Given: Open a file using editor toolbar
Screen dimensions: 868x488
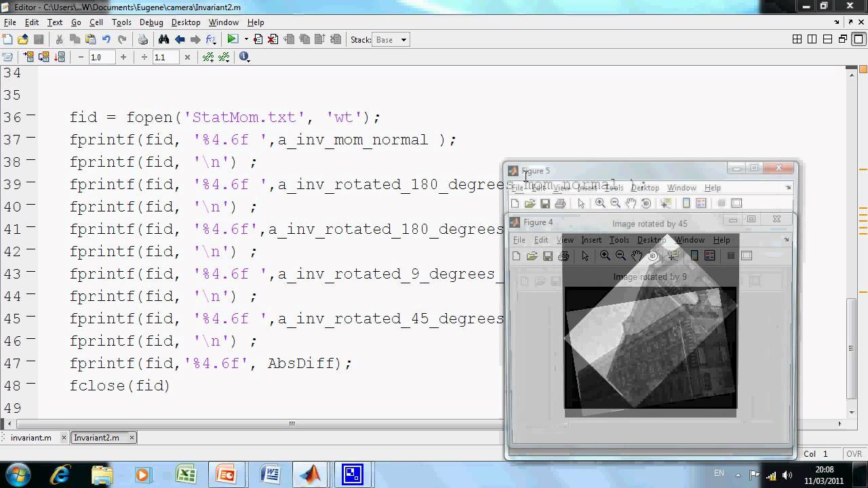Looking at the screenshot, I should pos(23,39).
